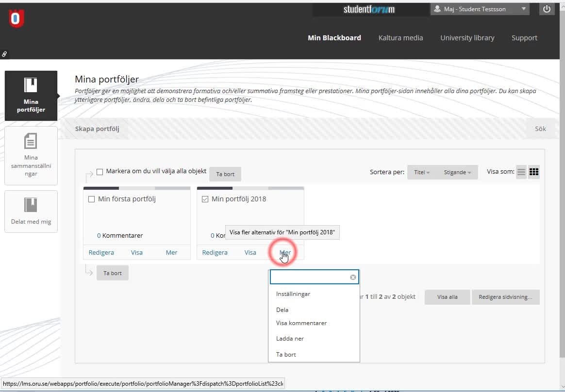Switch to list view icon
565x392 pixels.
(521, 172)
